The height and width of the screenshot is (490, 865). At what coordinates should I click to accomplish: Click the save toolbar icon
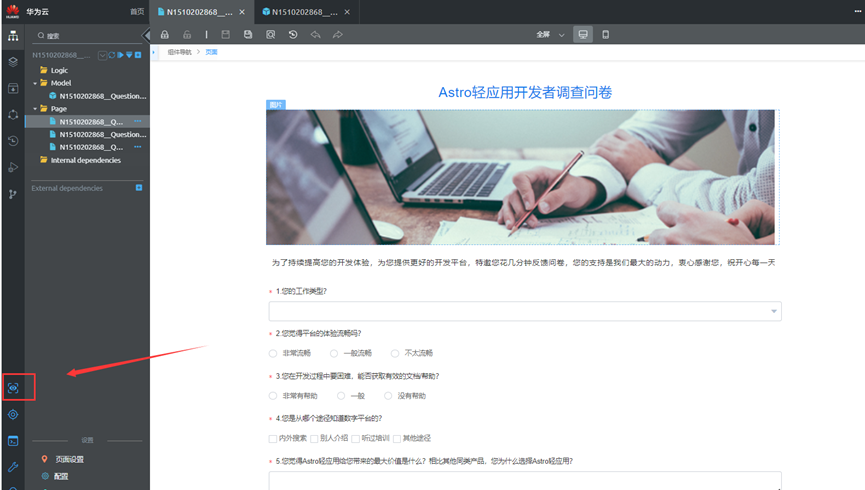point(226,34)
